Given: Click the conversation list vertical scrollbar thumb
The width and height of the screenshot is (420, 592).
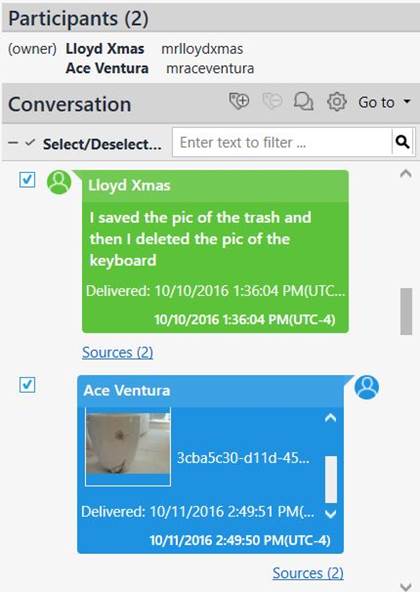Looking at the screenshot, I should 406,311.
